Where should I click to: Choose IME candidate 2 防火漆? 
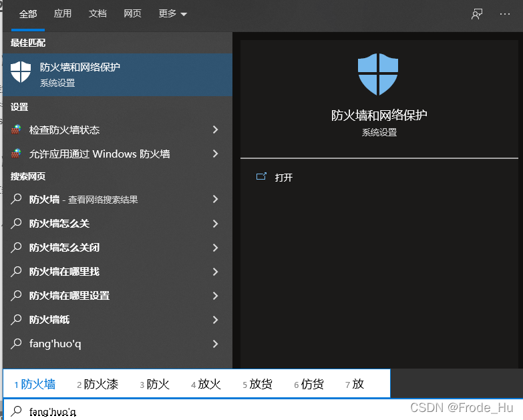(98, 384)
